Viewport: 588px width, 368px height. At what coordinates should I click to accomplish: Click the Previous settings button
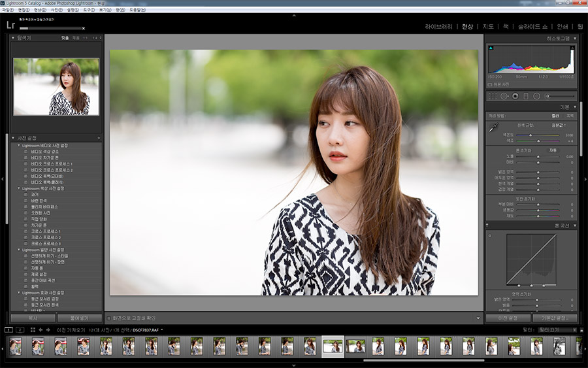[508, 318]
